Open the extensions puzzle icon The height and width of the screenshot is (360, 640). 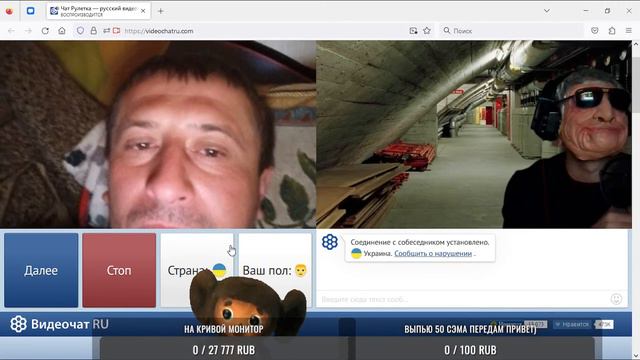(x=612, y=31)
